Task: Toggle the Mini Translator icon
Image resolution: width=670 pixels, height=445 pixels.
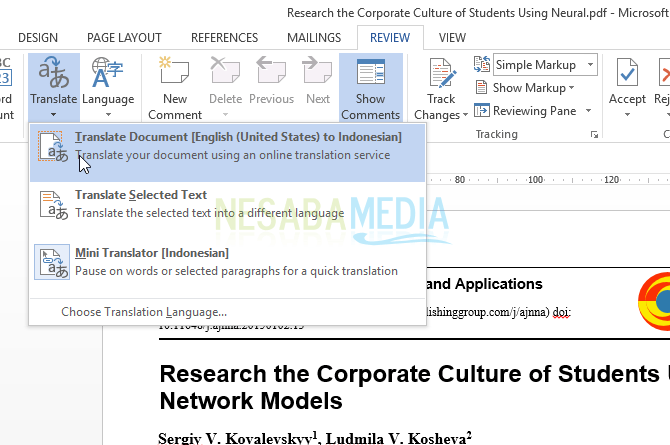Action: point(52,262)
